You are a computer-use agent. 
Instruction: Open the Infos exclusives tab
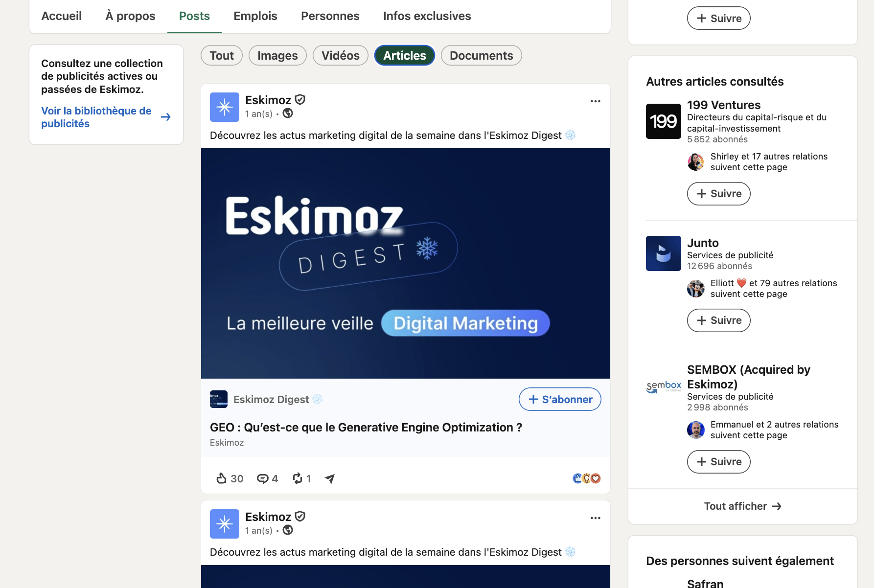tap(427, 16)
